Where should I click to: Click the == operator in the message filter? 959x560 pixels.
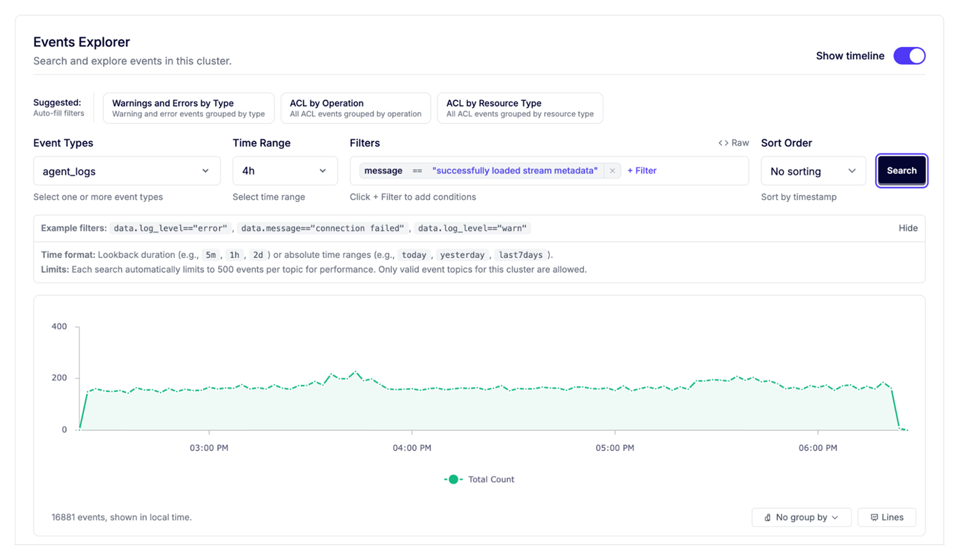[x=417, y=171]
